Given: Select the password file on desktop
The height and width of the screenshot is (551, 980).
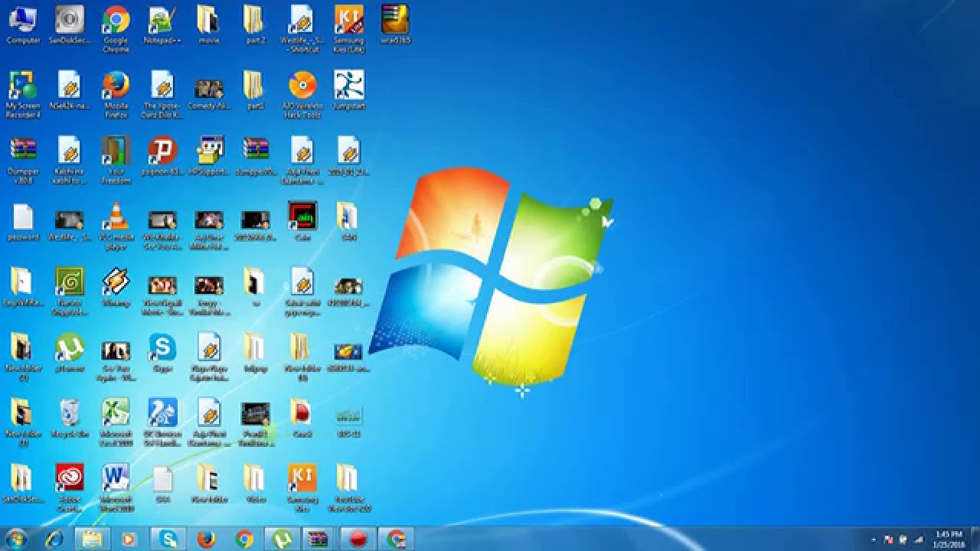Looking at the screenshot, I should point(23,222).
